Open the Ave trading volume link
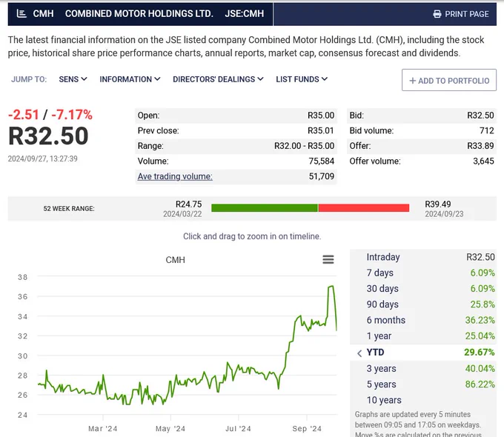 pos(175,176)
